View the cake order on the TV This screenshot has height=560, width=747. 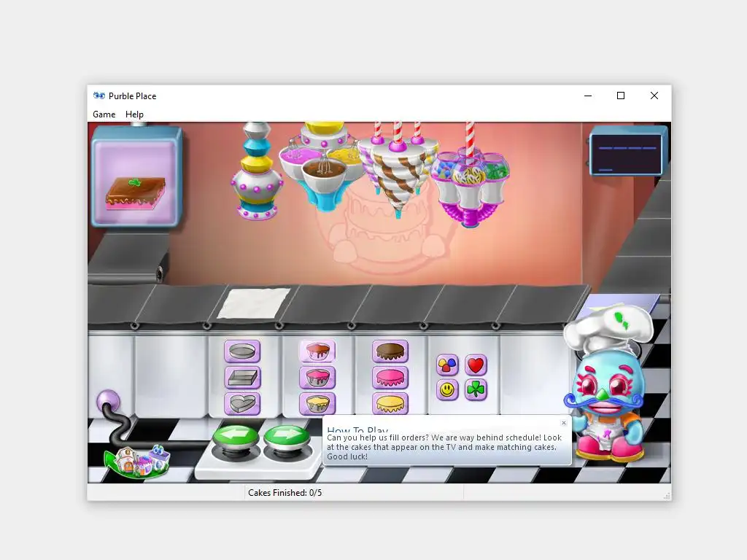(x=136, y=176)
